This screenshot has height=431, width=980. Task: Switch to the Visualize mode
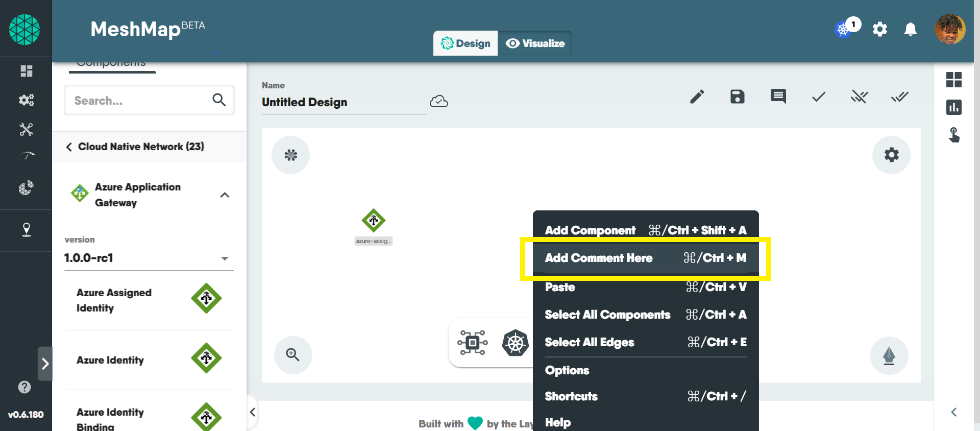(x=535, y=43)
